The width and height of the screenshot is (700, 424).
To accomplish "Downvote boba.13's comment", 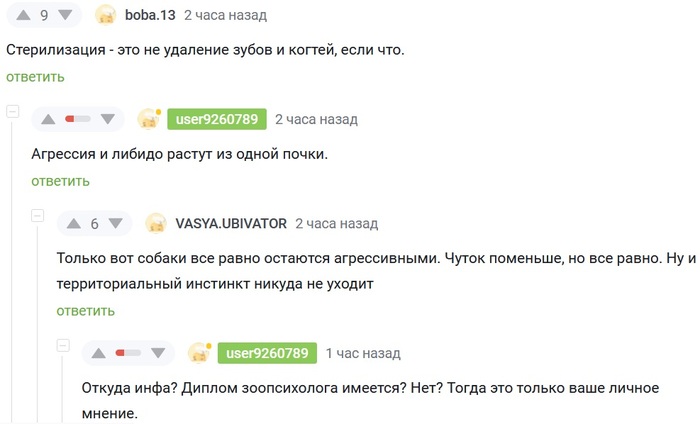I will click(x=65, y=15).
